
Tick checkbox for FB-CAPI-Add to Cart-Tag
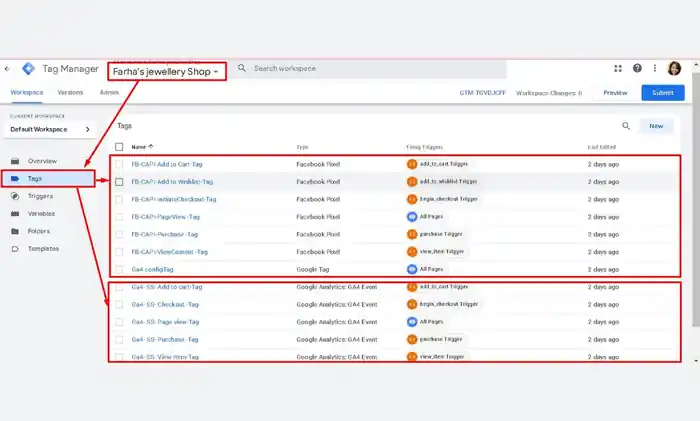point(119,164)
